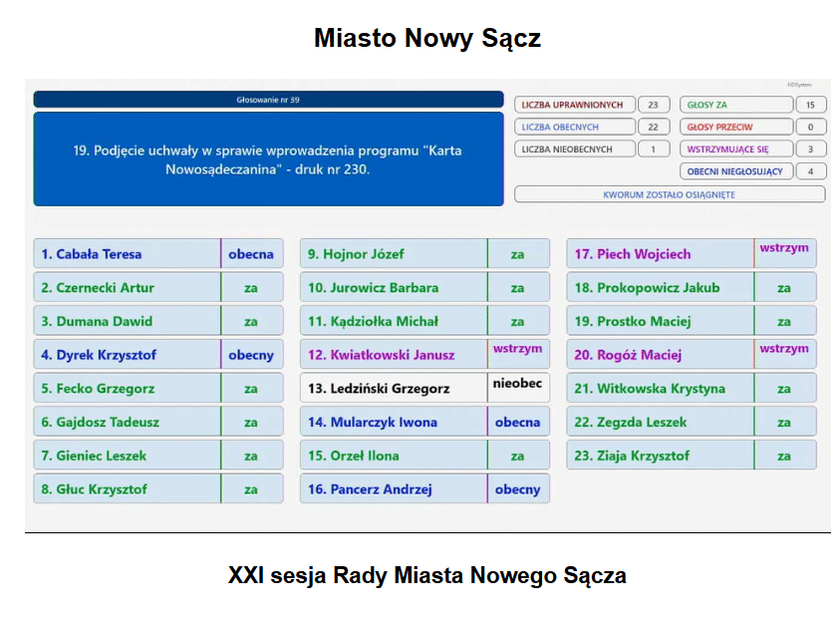Click the GŁOSY PRZECIW counter label

(735, 128)
